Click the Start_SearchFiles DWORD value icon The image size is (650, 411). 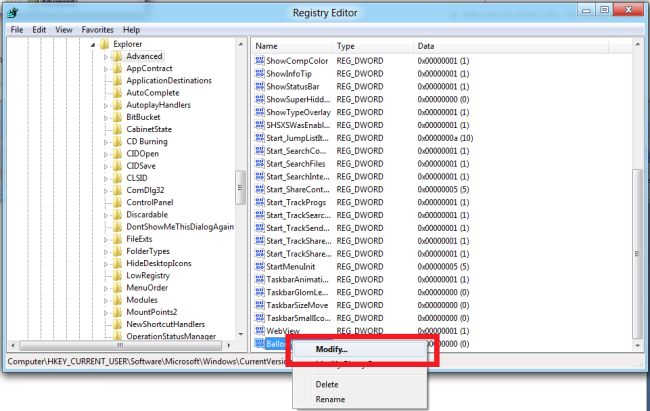[260, 163]
